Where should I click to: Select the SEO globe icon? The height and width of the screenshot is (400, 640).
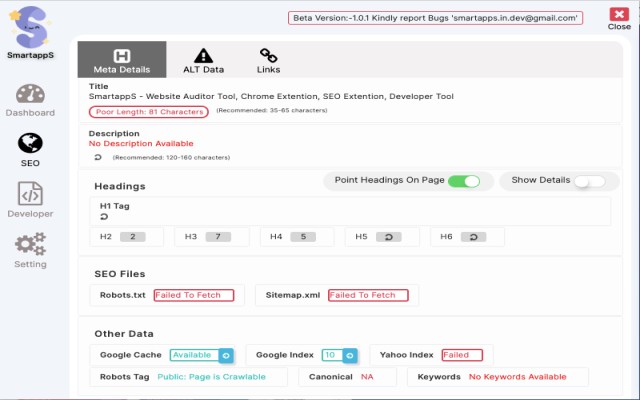tap(30, 144)
